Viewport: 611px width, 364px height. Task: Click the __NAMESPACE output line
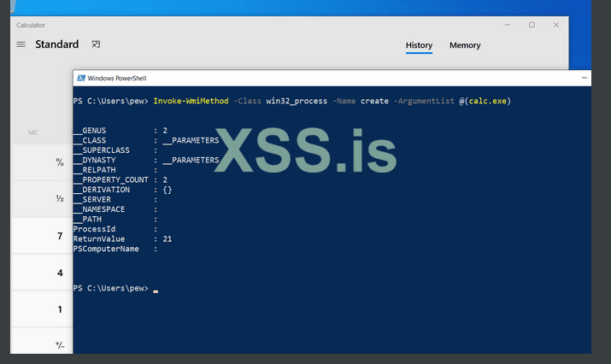coord(115,209)
